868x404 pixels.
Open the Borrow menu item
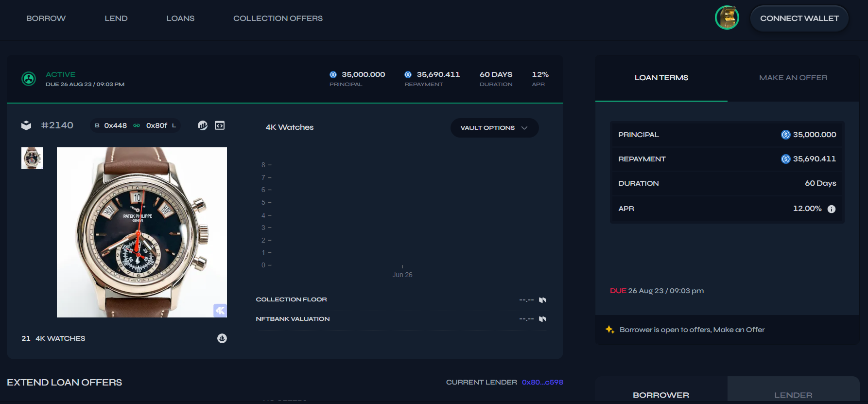point(46,18)
